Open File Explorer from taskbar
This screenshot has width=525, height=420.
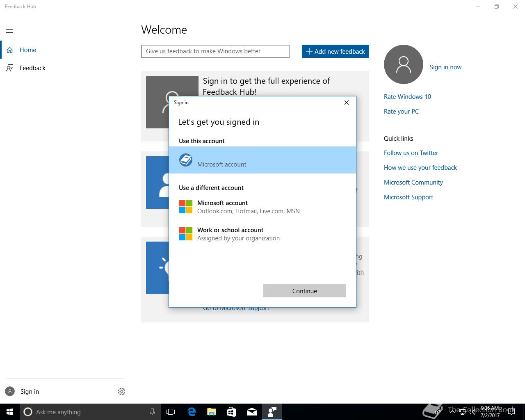212,412
